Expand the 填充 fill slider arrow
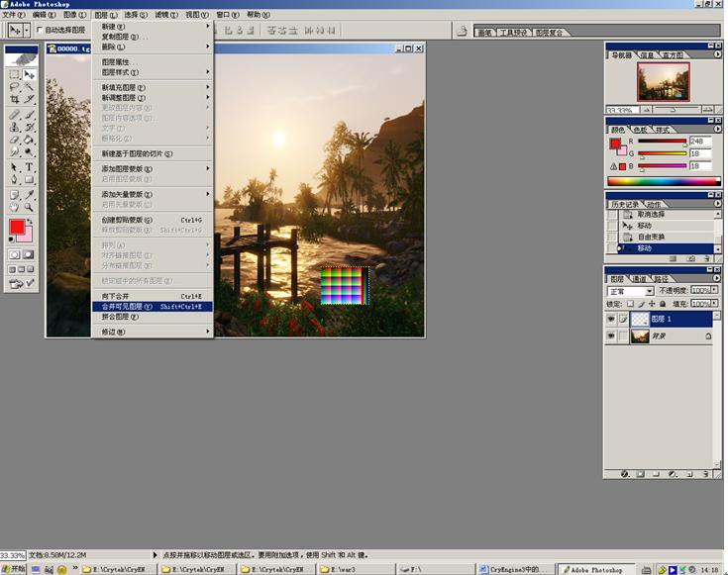Screen dimensions: 728x575 pos(716,305)
